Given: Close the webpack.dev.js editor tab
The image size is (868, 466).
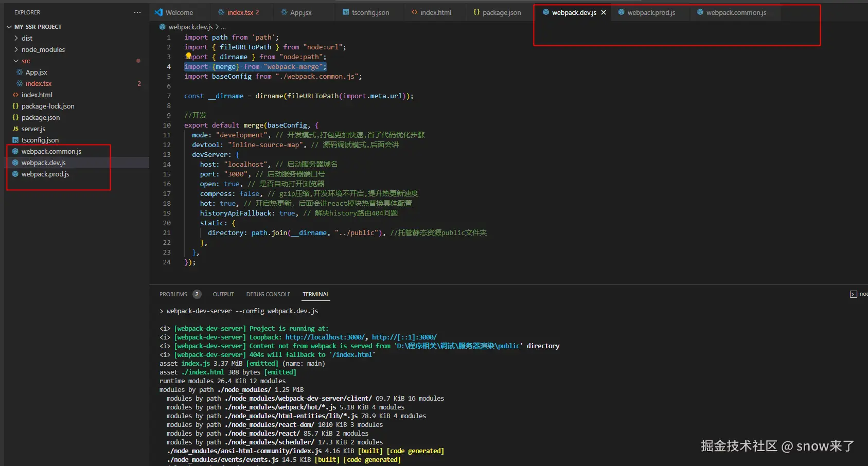Looking at the screenshot, I should point(604,12).
